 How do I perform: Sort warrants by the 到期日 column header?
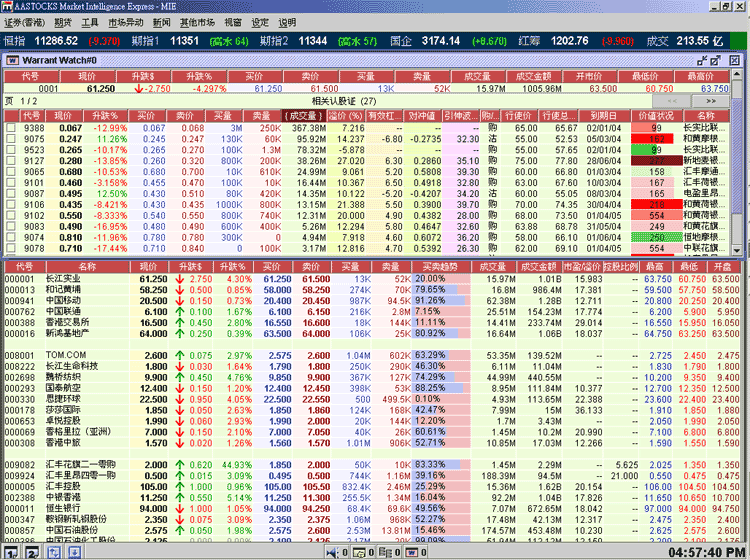click(x=604, y=116)
